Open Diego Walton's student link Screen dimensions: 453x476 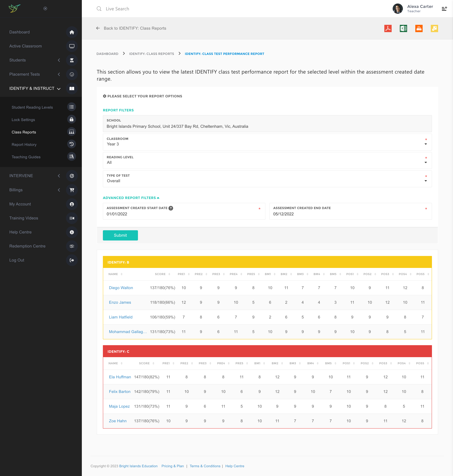[121, 288]
